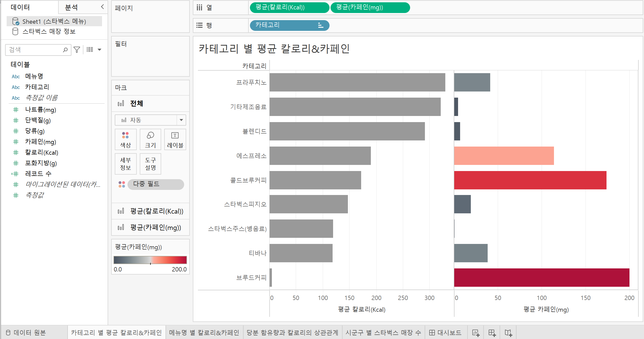Click the 단백질(g) field
644x339 pixels.
(x=38, y=120)
